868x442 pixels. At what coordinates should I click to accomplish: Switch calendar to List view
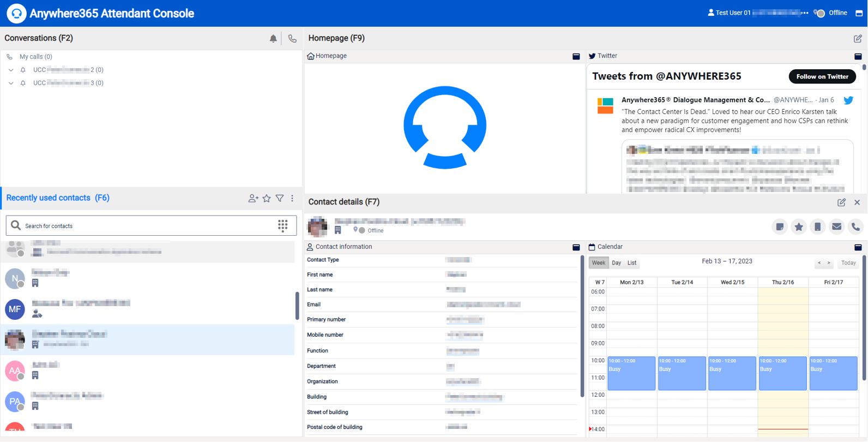click(632, 263)
